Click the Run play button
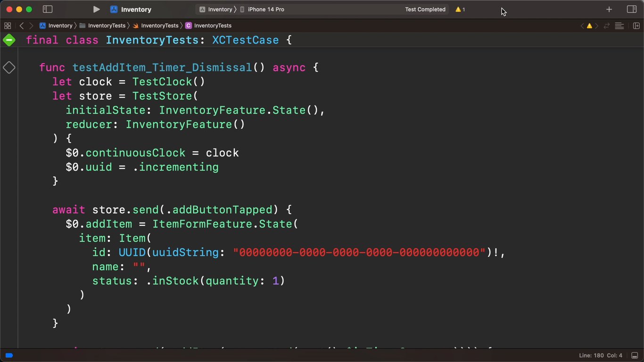Image resolution: width=644 pixels, height=362 pixels. pos(96,9)
